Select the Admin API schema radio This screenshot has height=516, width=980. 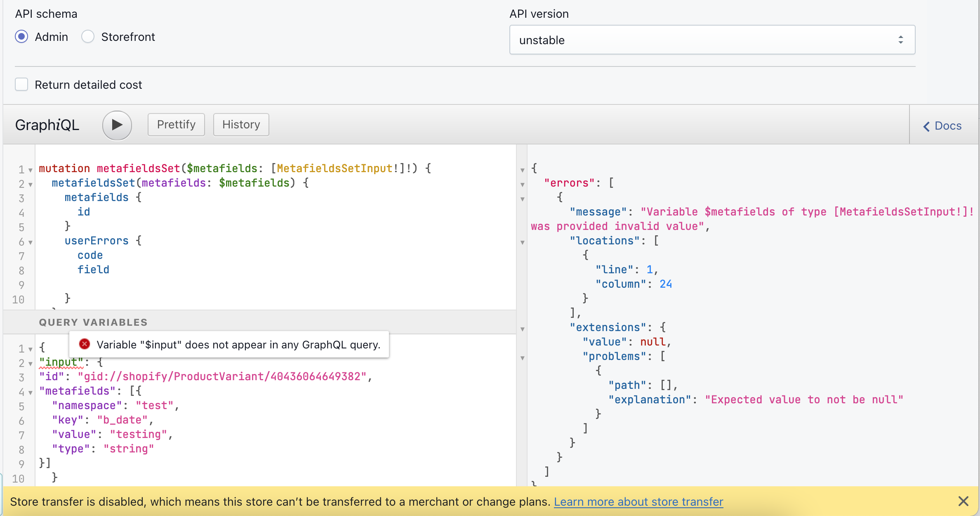[x=21, y=37]
